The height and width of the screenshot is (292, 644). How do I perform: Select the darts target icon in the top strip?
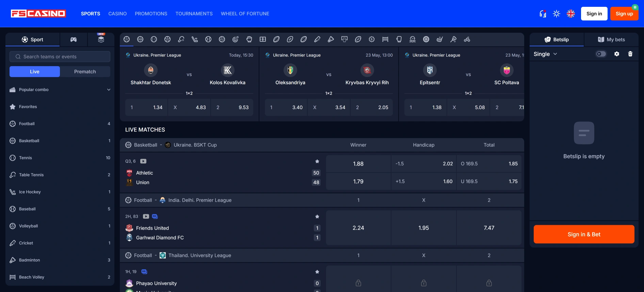coord(236,40)
